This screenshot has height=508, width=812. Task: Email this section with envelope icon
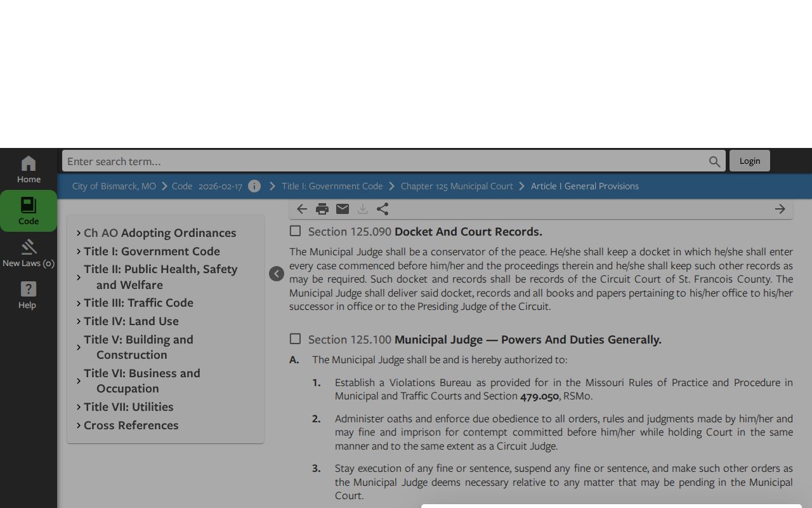pyautogui.click(x=343, y=209)
